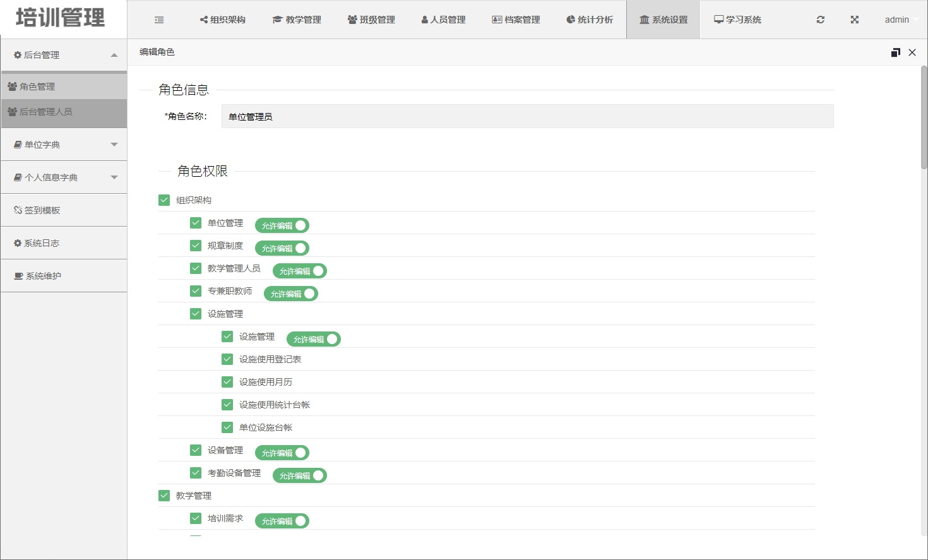Open the admin user dropdown

click(x=899, y=20)
